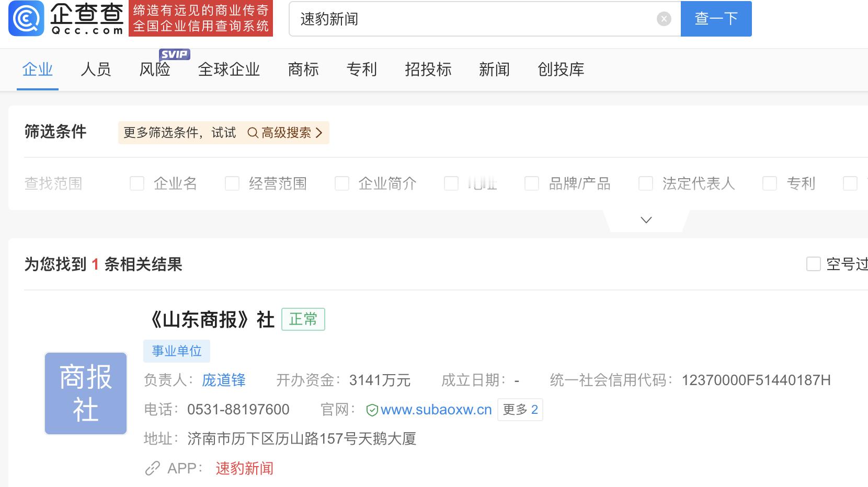Click the link chain icon before APP
This screenshot has height=487, width=868.
coord(152,468)
